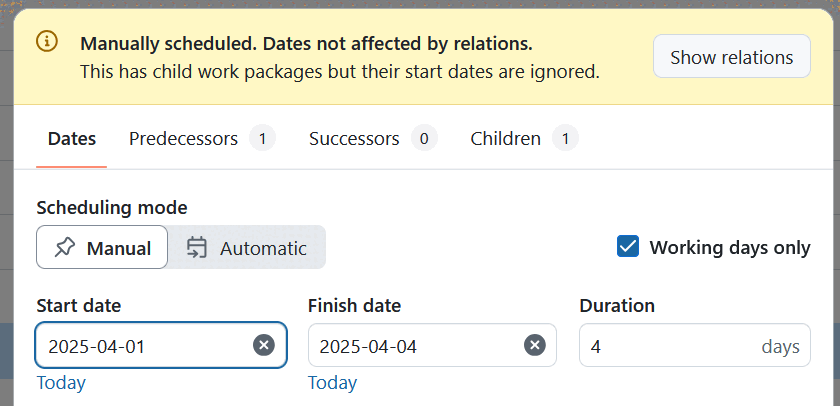Select Manual scheduling mode with pin icon
Screen dimensions: 840x406
point(102,248)
